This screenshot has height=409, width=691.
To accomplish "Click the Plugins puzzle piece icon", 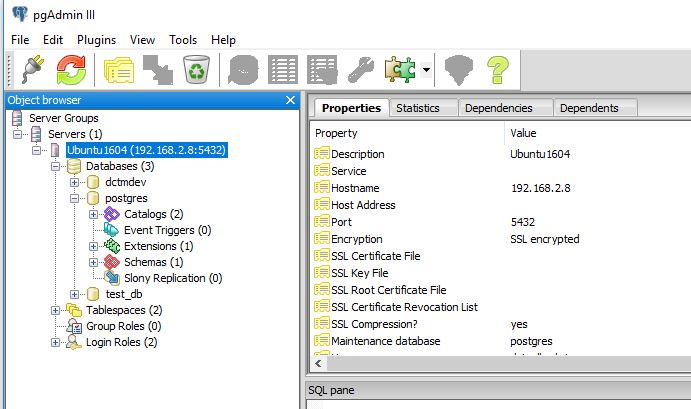I will click(400, 70).
